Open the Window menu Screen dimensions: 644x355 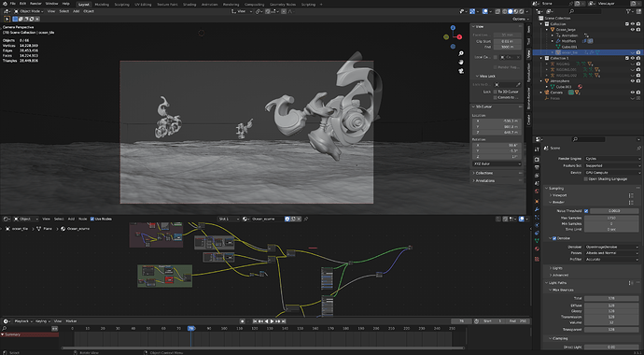51,4
